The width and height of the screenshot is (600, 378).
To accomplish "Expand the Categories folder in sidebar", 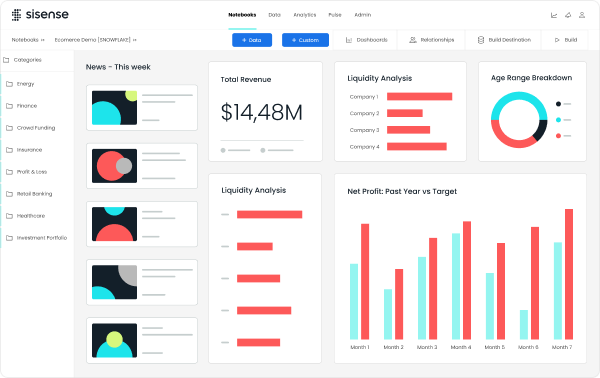I will [6, 60].
